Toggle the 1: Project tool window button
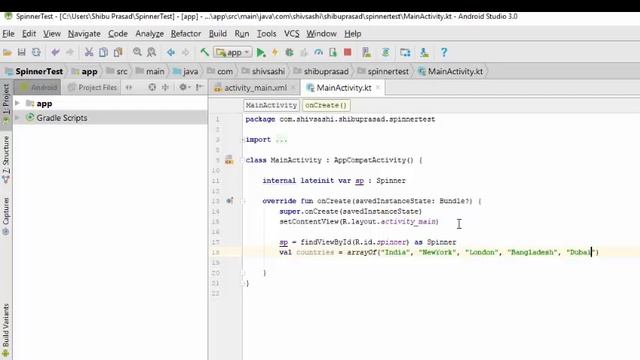 pyautogui.click(x=6, y=104)
